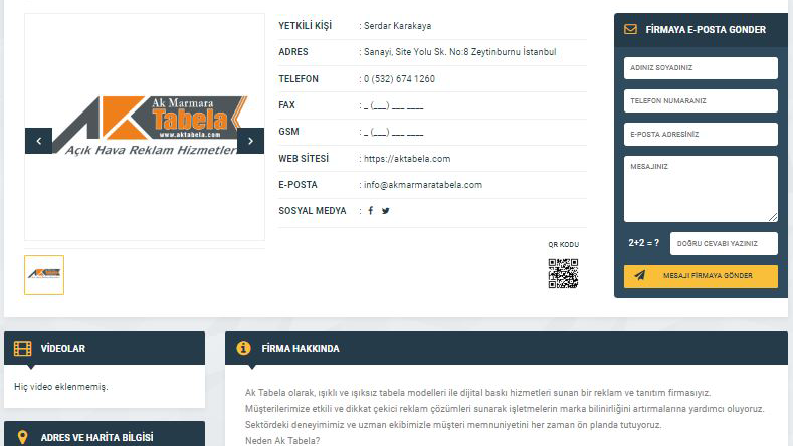The height and width of the screenshot is (446, 793).
Task: Click the Firma Hakkında section header
Action: [506, 348]
